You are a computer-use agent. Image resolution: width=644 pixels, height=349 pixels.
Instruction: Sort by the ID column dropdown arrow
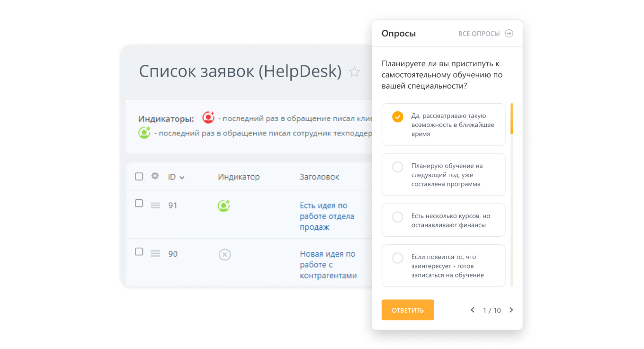coord(182,178)
